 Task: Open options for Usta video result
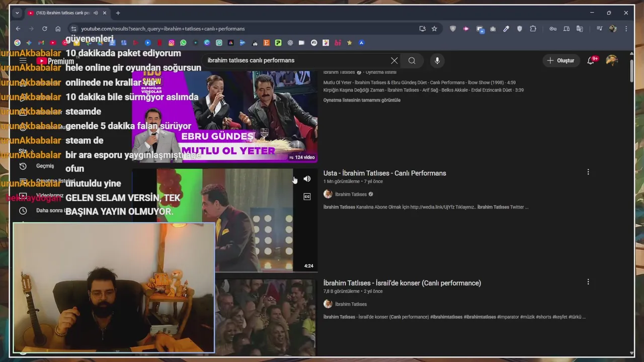(588, 172)
